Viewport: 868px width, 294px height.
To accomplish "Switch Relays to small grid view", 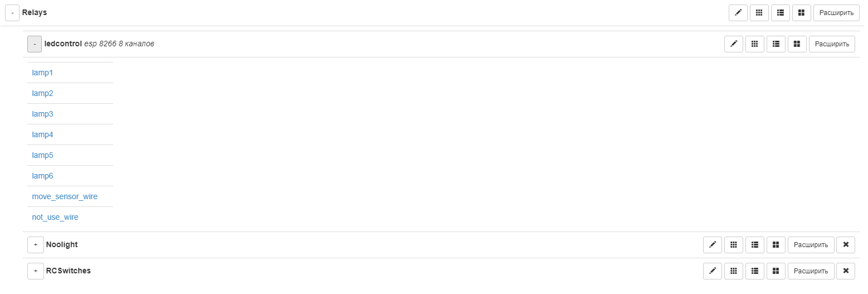I will click(x=759, y=13).
